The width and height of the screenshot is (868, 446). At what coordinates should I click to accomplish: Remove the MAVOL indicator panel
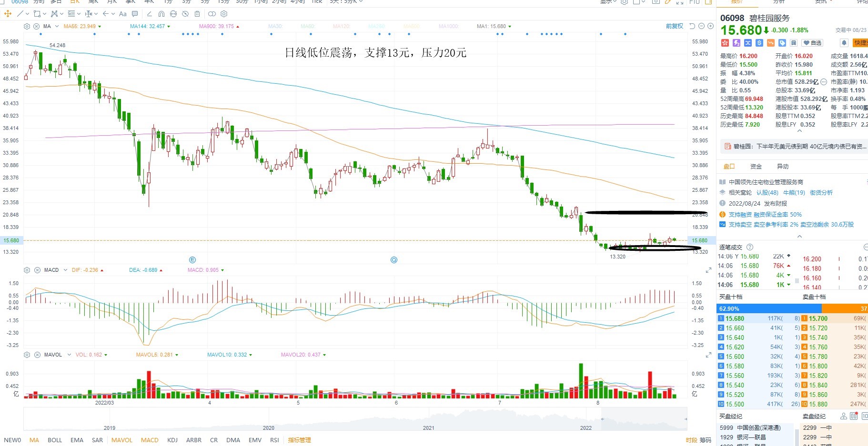[37, 355]
